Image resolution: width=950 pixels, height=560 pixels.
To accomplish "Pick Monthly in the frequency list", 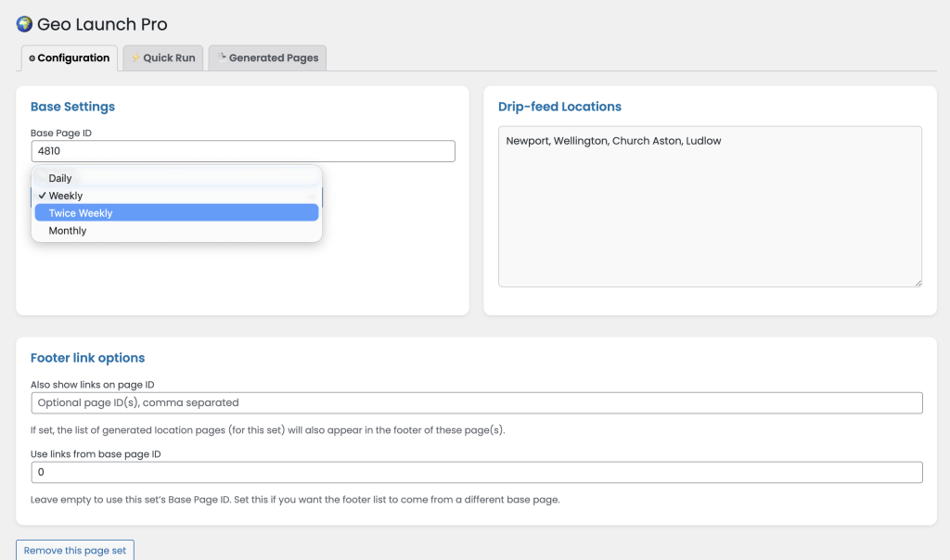I will pos(68,231).
